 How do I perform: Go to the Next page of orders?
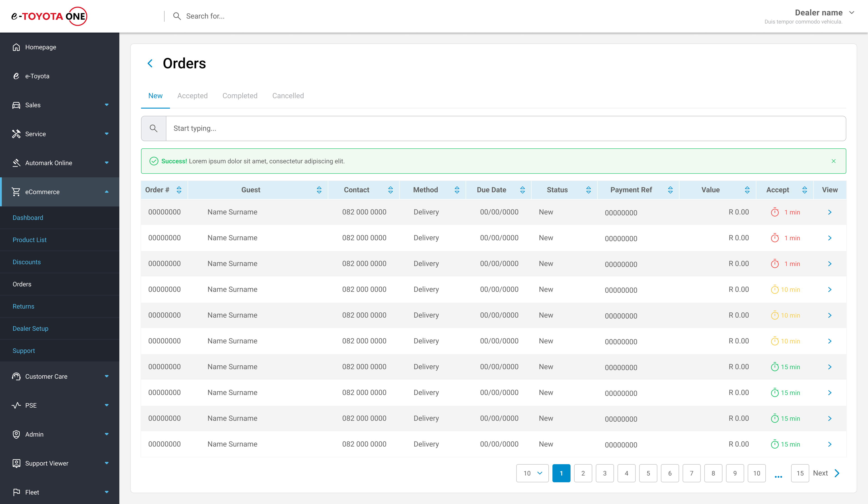coord(826,473)
